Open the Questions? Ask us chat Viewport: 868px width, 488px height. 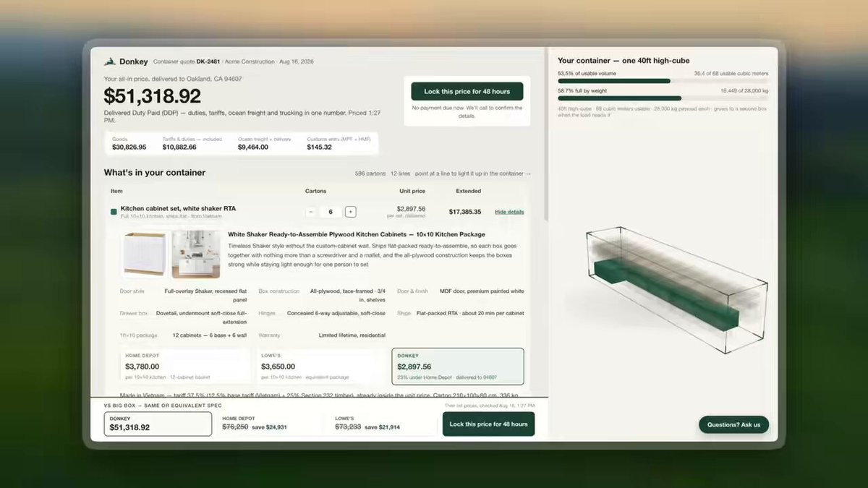point(733,424)
